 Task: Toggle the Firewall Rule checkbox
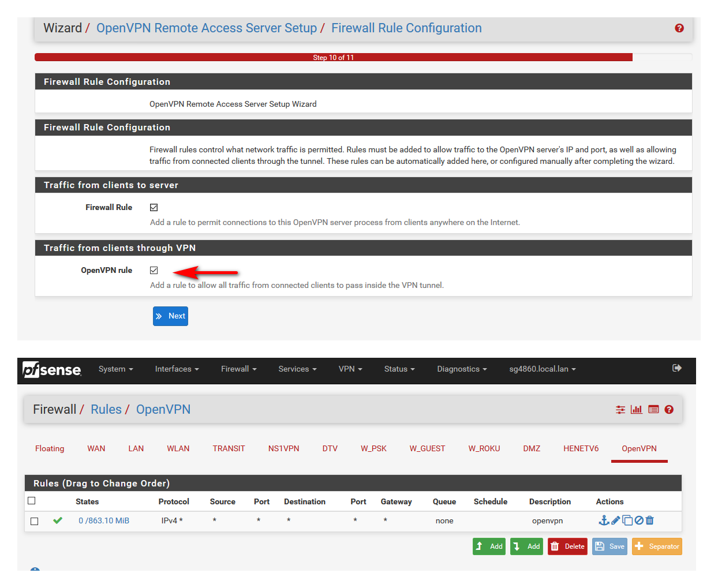click(154, 208)
